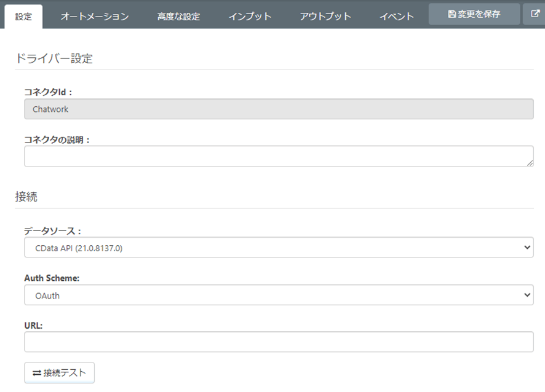Viewport: 545px width, 392px height.
Task: Click the コネクタId field showing Chatwork
Action: point(279,109)
